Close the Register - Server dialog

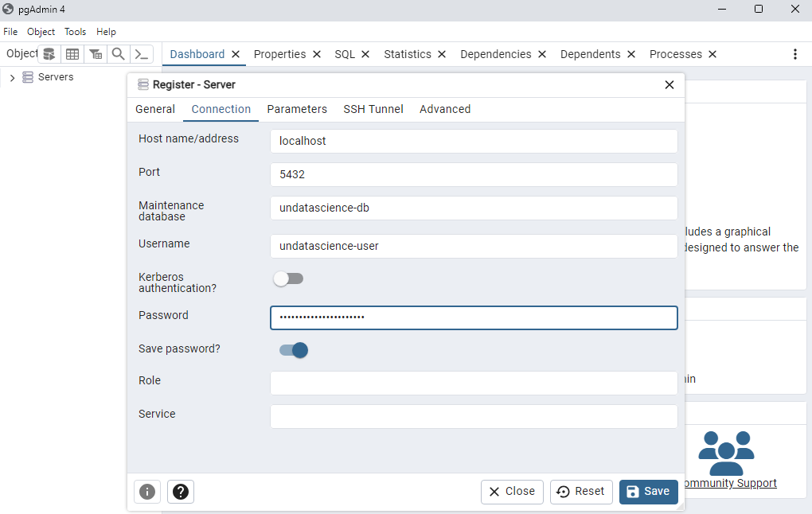coord(669,85)
